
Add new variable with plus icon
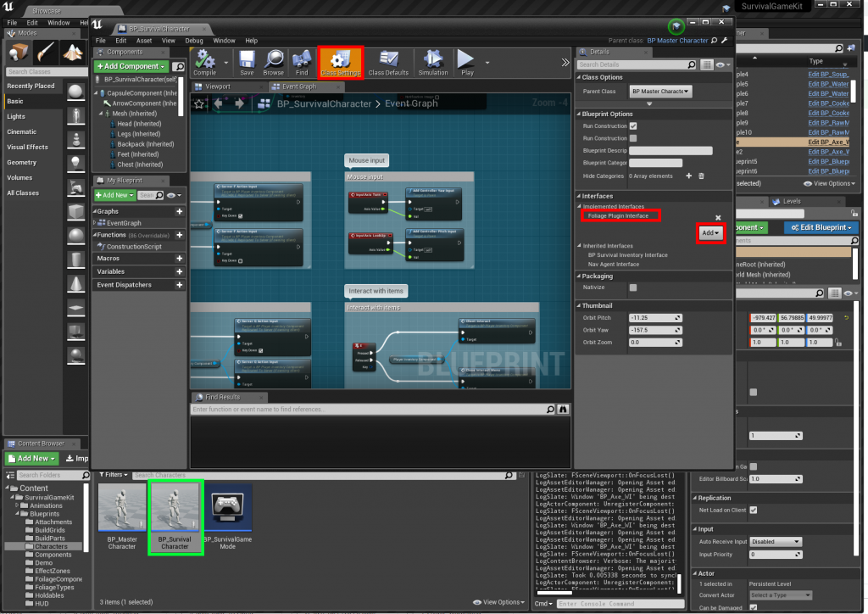point(180,272)
